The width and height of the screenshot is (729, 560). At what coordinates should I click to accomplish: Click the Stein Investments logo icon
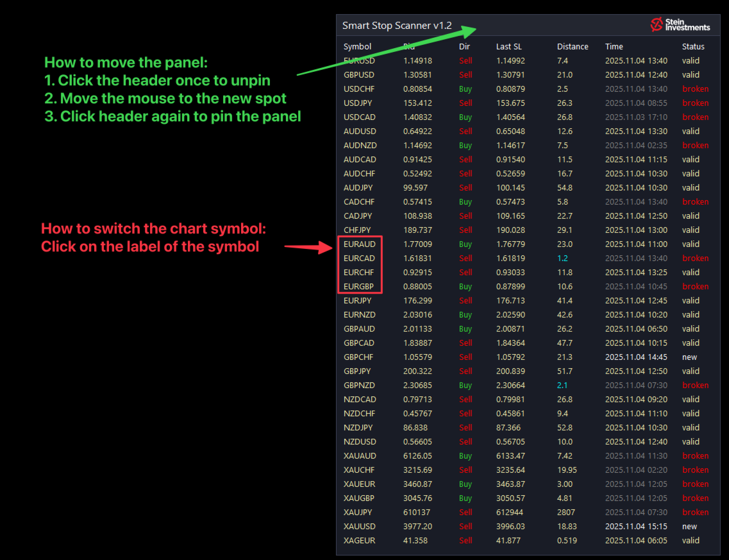tap(657, 25)
